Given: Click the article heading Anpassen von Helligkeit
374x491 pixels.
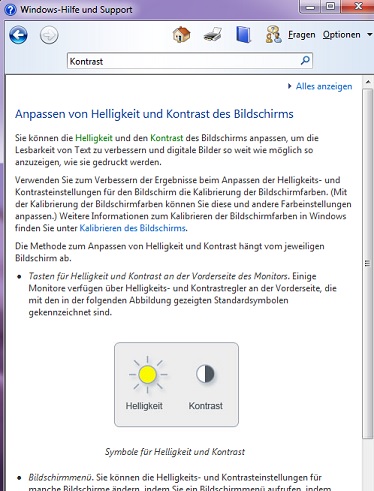Looking at the screenshot, I should tap(154, 114).
